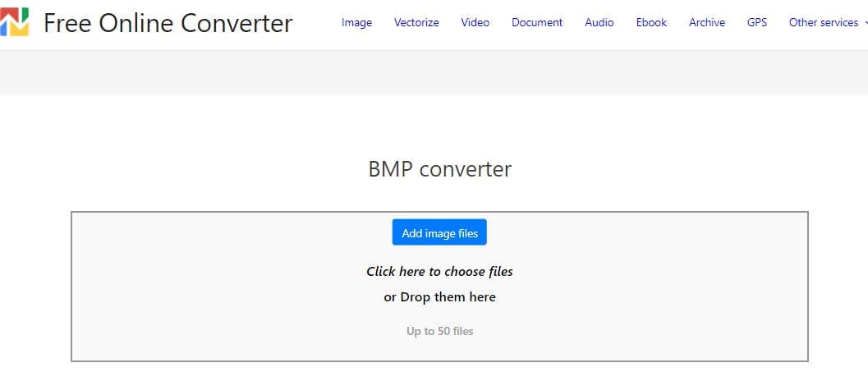Click the "Up to 50 files" note

coord(439,332)
